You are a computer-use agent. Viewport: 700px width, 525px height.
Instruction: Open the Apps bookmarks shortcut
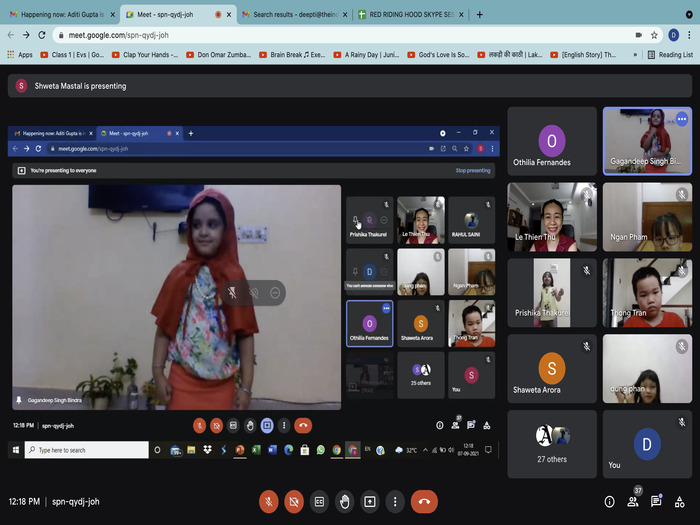coord(20,54)
